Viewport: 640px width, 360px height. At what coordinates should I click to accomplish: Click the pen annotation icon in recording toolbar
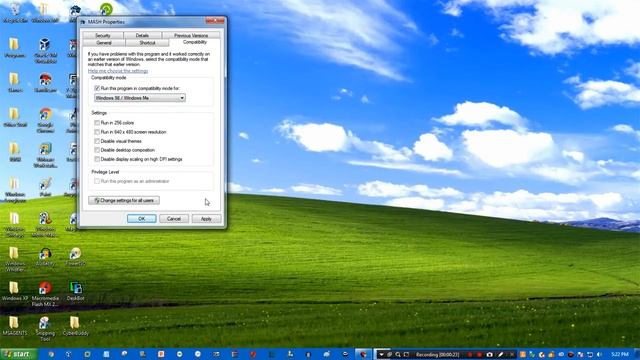click(500, 354)
